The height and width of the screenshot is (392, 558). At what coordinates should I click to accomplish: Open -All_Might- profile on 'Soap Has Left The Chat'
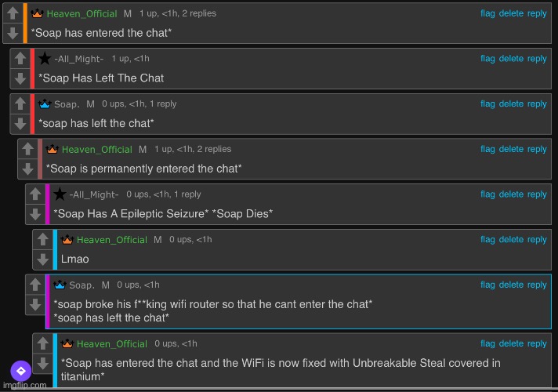click(78, 59)
